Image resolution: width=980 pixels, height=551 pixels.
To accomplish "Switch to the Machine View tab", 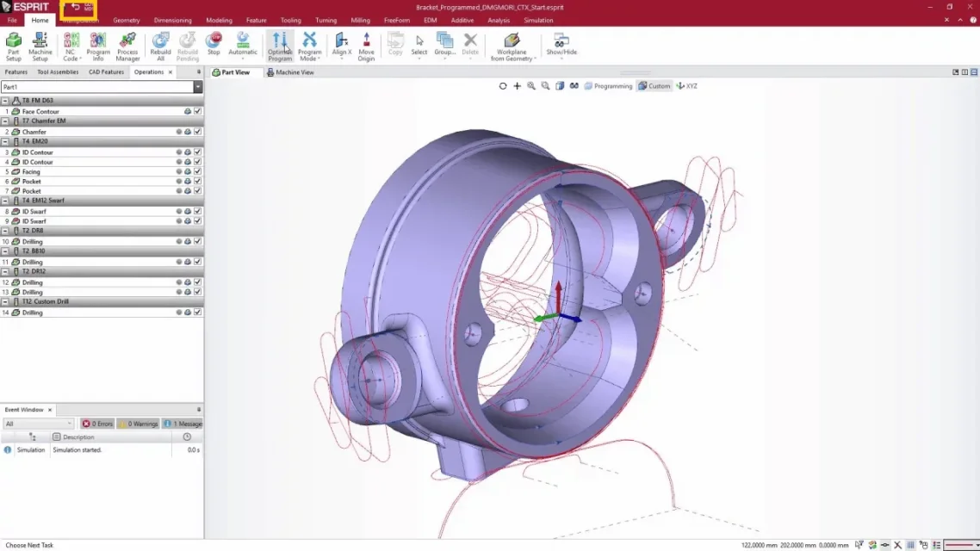I will click(290, 72).
